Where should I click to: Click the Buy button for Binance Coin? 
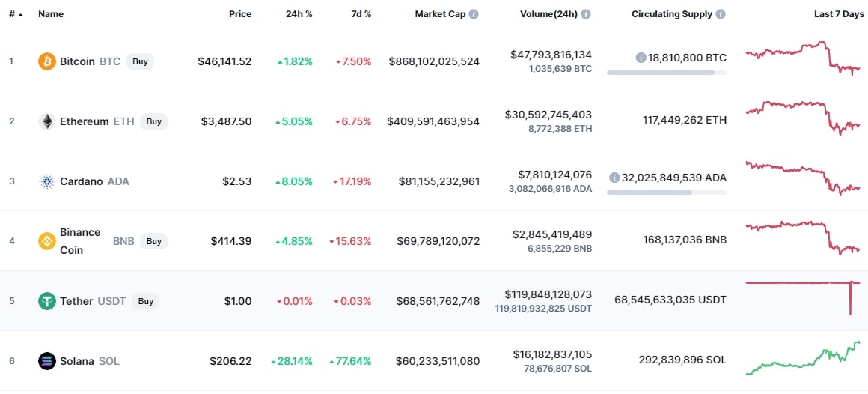[x=154, y=241]
